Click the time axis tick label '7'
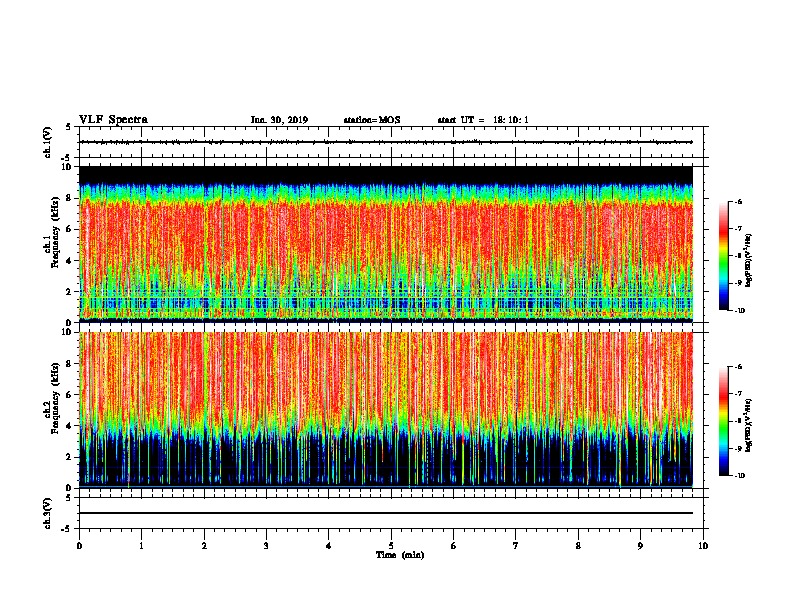Screen dimensions: 792x612 pos(516,546)
